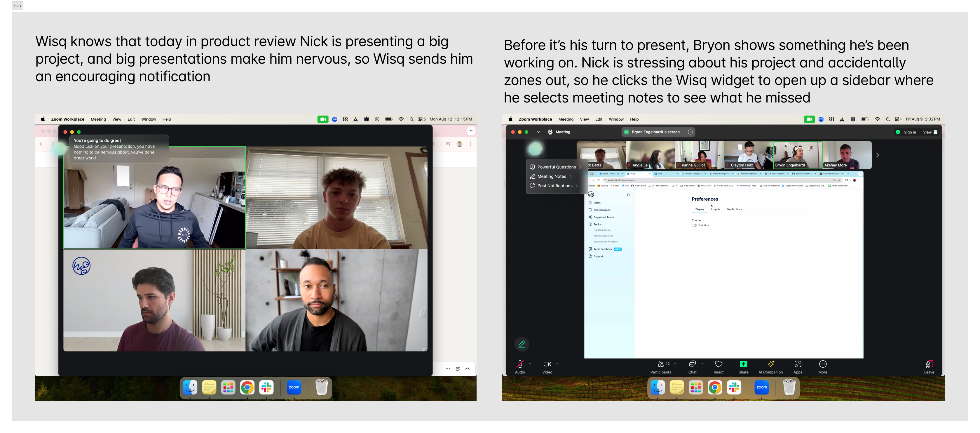Image resolution: width=980 pixels, height=433 pixels.
Task: Click the More ellipsis icon in Zoom toolbar
Action: [x=822, y=364]
